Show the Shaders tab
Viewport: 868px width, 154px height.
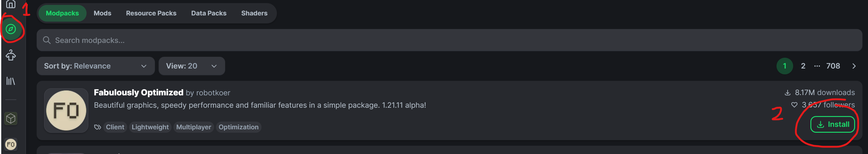point(254,13)
